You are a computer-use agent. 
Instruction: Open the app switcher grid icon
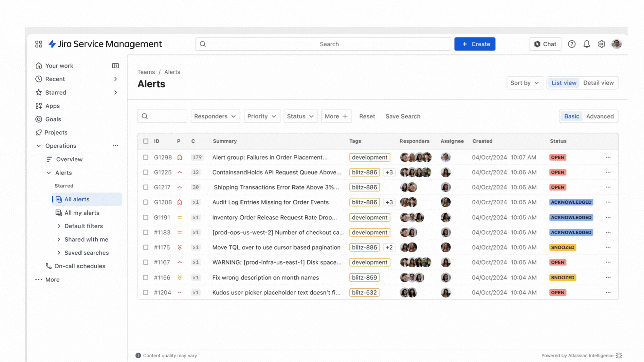click(x=39, y=44)
